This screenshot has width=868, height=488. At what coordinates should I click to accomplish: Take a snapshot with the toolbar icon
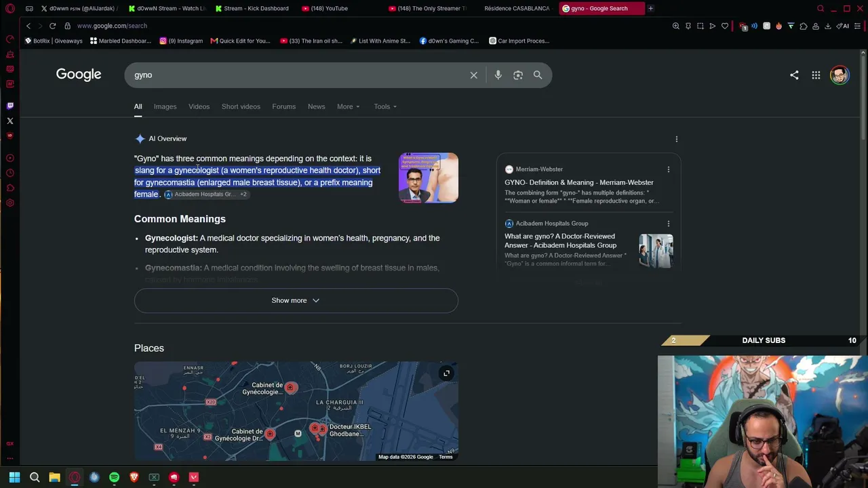tap(701, 26)
